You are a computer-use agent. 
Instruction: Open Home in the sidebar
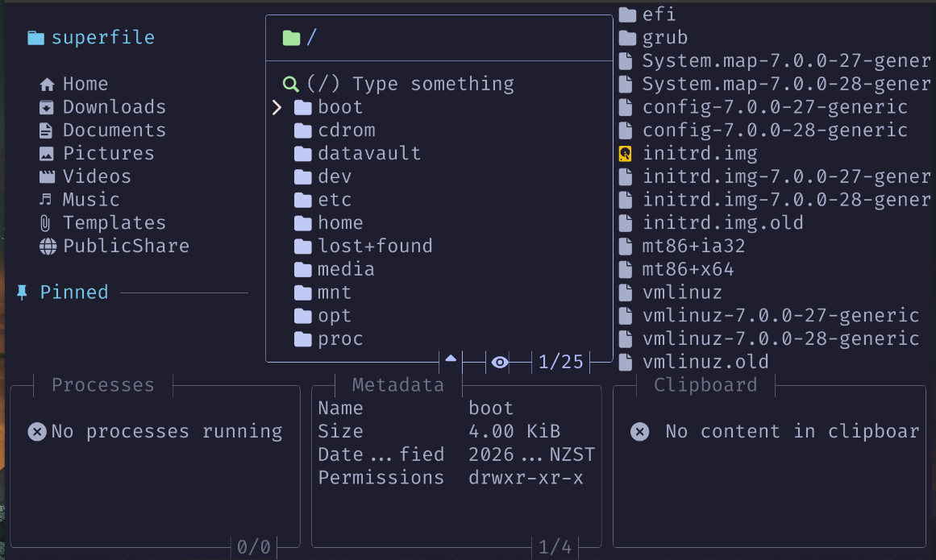tap(85, 84)
